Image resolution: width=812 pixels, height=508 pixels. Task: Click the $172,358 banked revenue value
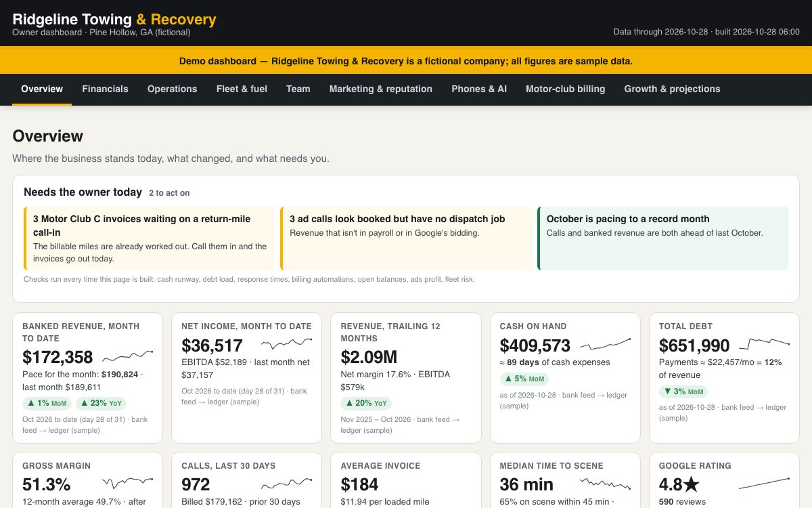click(x=58, y=357)
